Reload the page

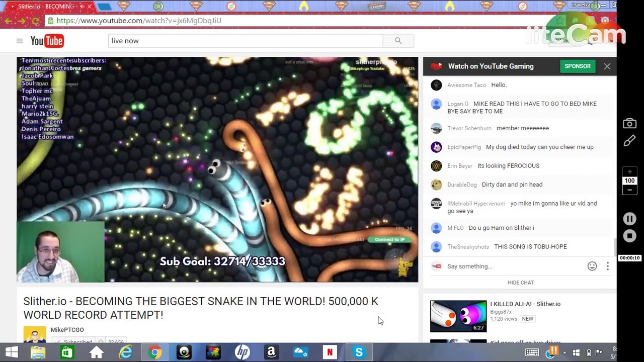point(35,21)
